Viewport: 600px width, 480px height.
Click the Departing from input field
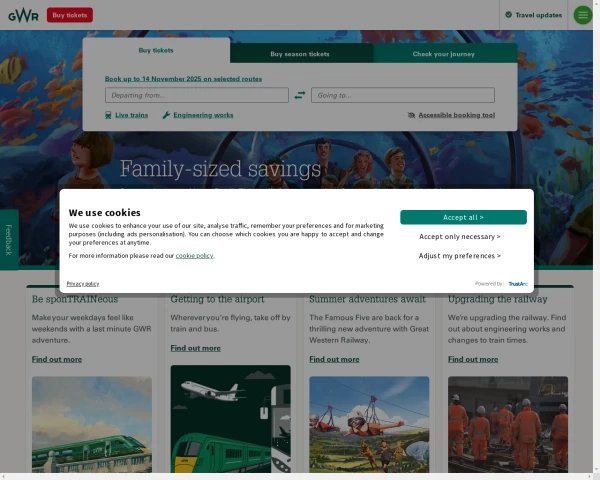(197, 95)
